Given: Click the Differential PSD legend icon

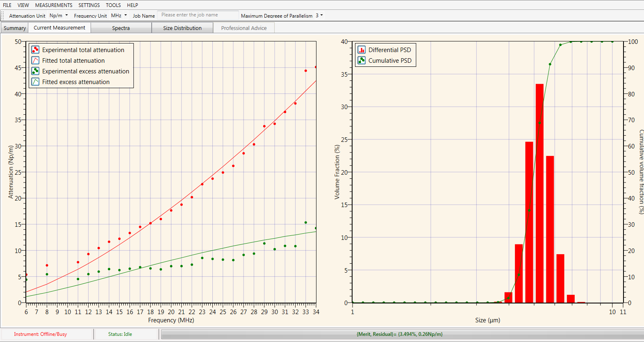Looking at the screenshot, I should click(x=362, y=50).
